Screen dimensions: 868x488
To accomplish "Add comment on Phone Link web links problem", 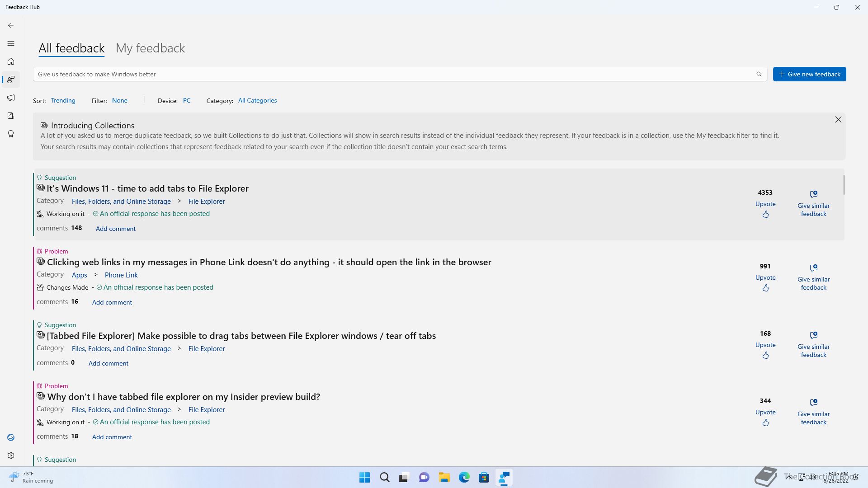I will tap(112, 302).
